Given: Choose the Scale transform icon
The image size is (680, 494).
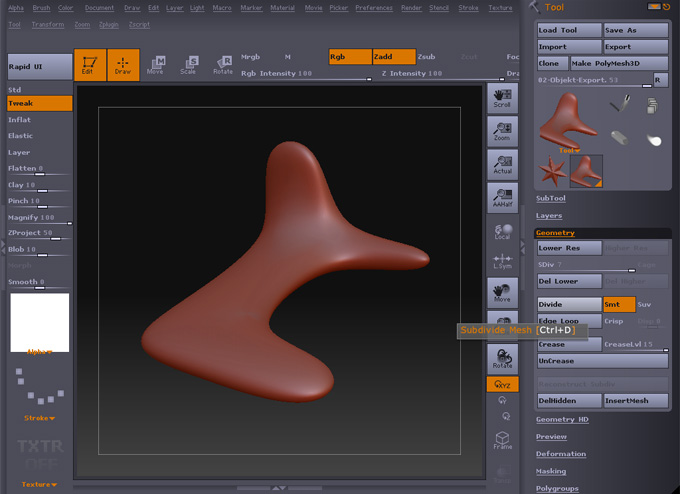Looking at the screenshot, I should [188, 65].
